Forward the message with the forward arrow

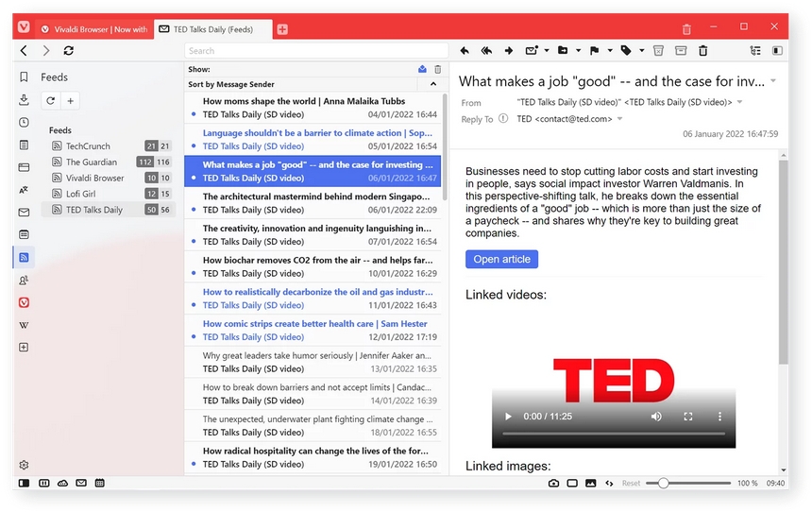[x=509, y=51]
